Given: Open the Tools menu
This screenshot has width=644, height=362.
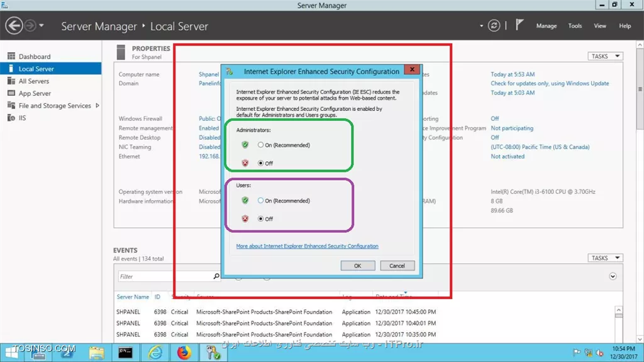Looking at the screenshot, I should coord(575,26).
